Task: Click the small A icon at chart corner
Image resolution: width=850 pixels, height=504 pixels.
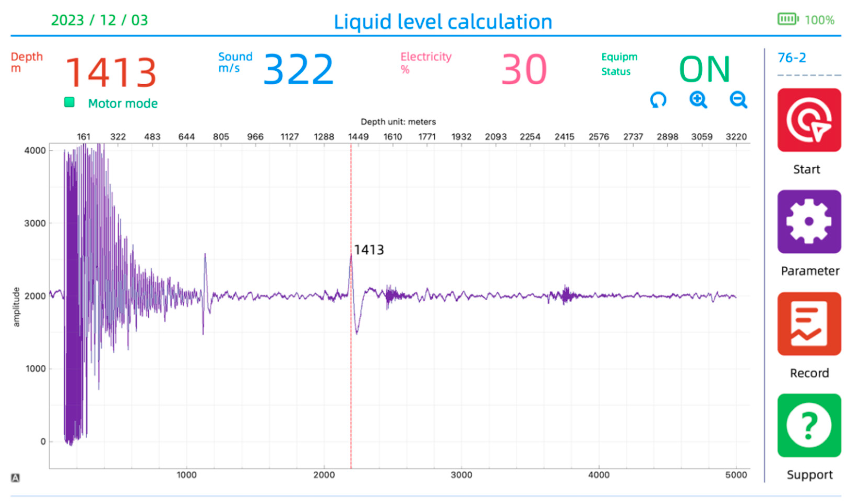Action: (15, 478)
